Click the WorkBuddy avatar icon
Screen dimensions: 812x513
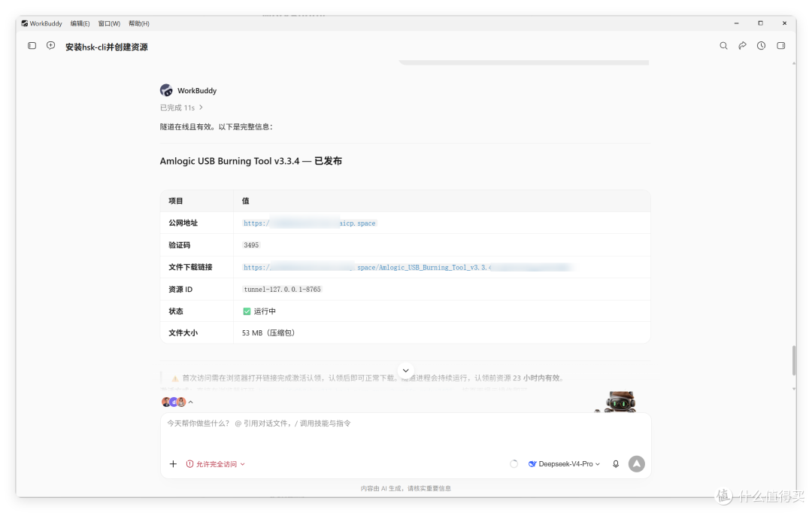pos(166,90)
